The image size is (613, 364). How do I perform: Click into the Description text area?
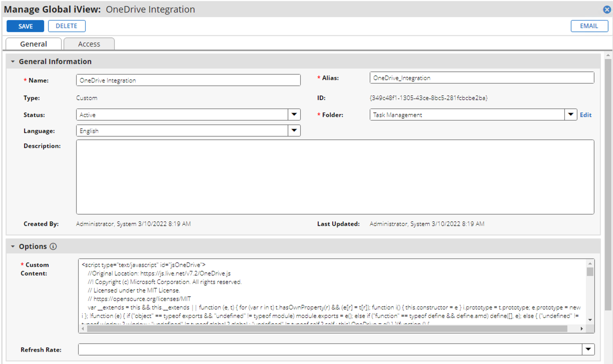point(335,177)
